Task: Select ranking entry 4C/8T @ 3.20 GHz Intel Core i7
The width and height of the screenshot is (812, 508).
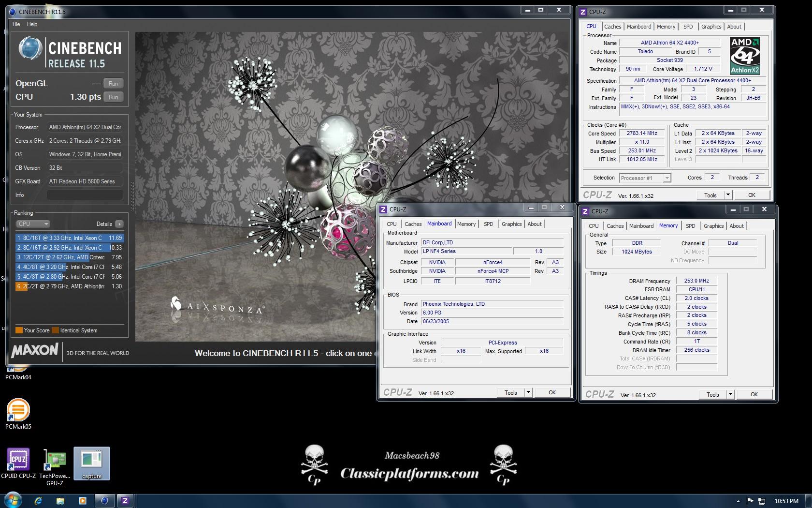Action: [x=70, y=267]
